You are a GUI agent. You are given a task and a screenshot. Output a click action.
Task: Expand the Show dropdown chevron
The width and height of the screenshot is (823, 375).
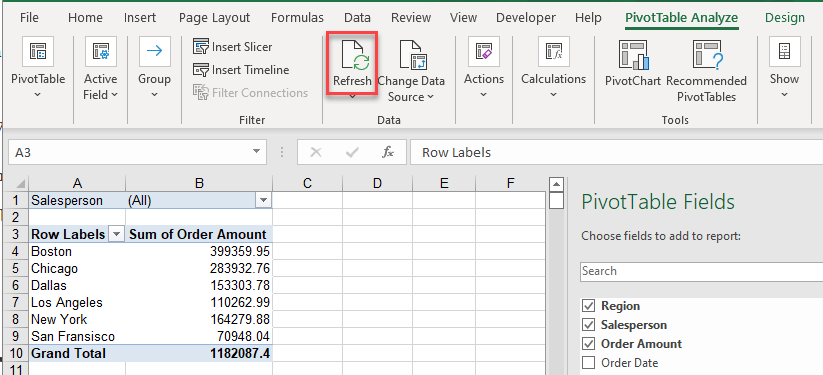coord(785,95)
